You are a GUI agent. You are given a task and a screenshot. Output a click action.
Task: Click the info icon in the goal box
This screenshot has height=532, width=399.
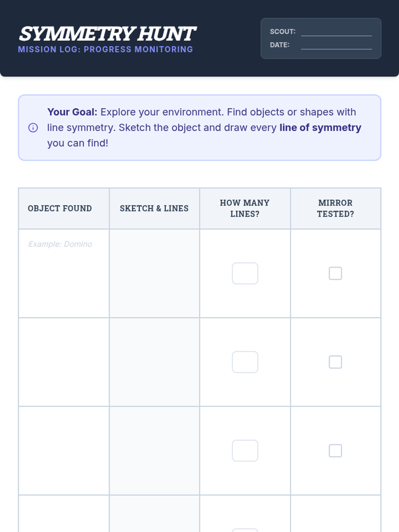pyautogui.click(x=33, y=128)
